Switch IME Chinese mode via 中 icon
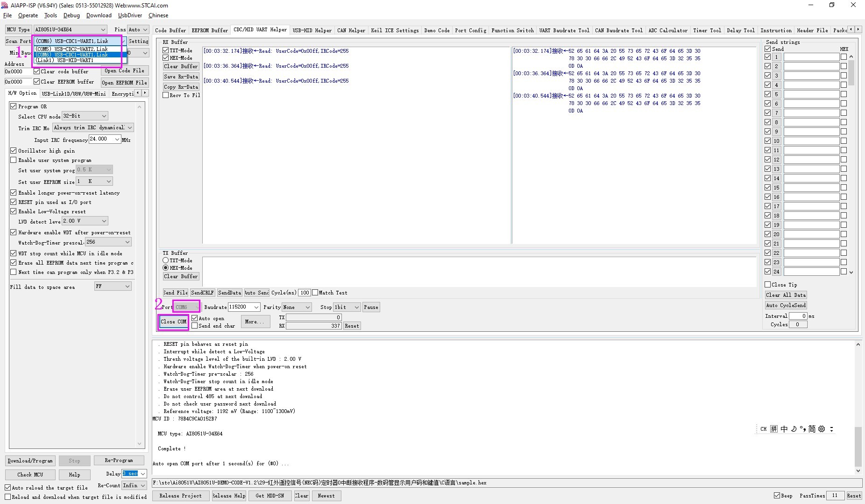This screenshot has height=504, width=865. 784,429
